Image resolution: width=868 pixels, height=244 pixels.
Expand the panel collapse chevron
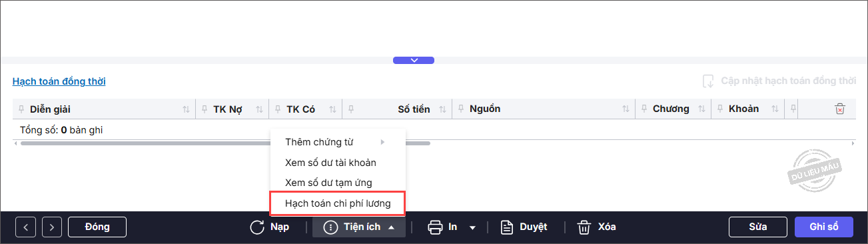point(414,60)
